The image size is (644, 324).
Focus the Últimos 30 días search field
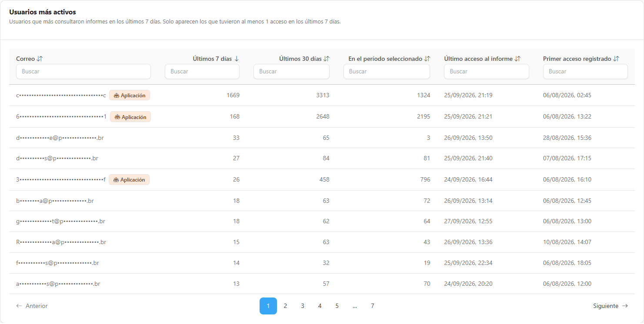tap(291, 71)
